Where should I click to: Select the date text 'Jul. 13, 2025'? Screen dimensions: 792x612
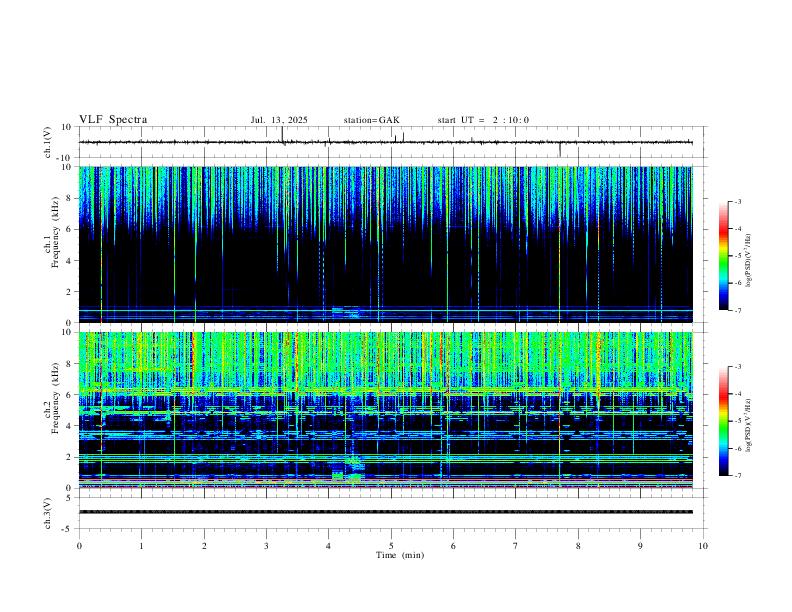pos(279,120)
